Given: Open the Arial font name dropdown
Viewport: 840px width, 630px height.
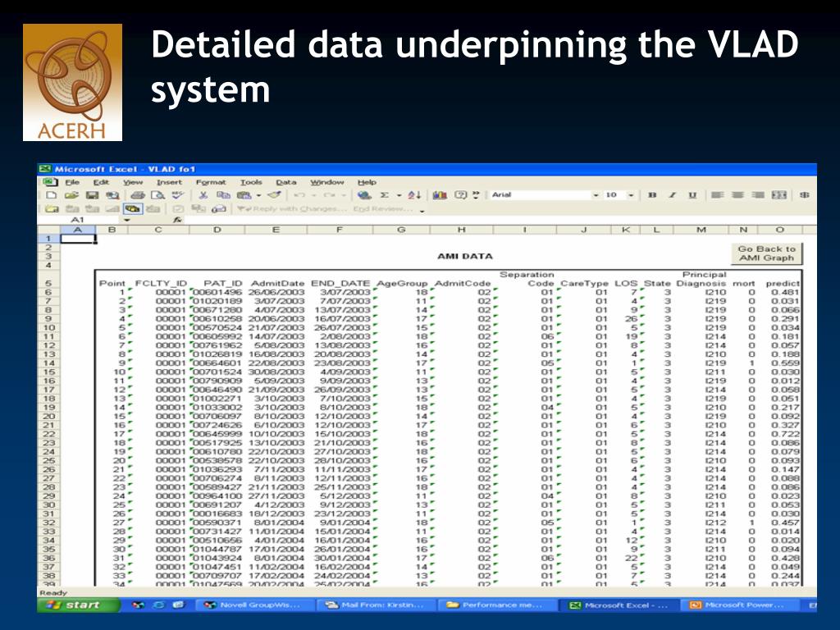Looking at the screenshot, I should [x=596, y=195].
